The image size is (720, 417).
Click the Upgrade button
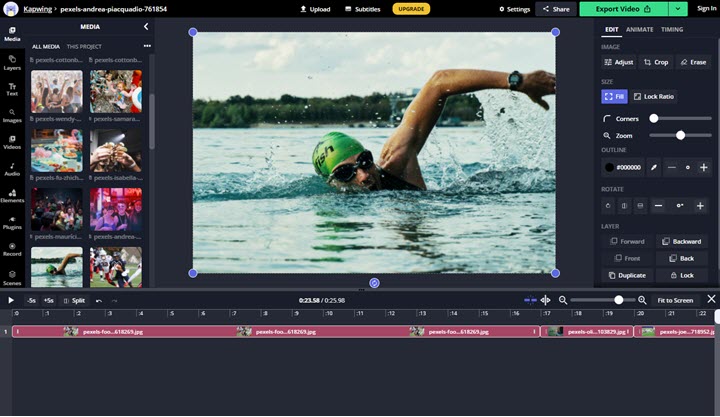(x=411, y=9)
